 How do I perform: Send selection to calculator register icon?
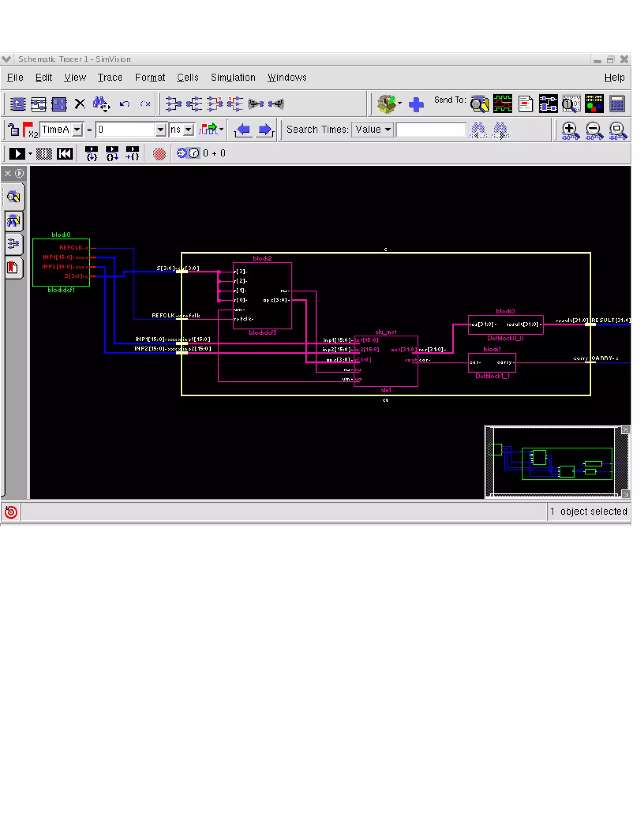pos(617,104)
